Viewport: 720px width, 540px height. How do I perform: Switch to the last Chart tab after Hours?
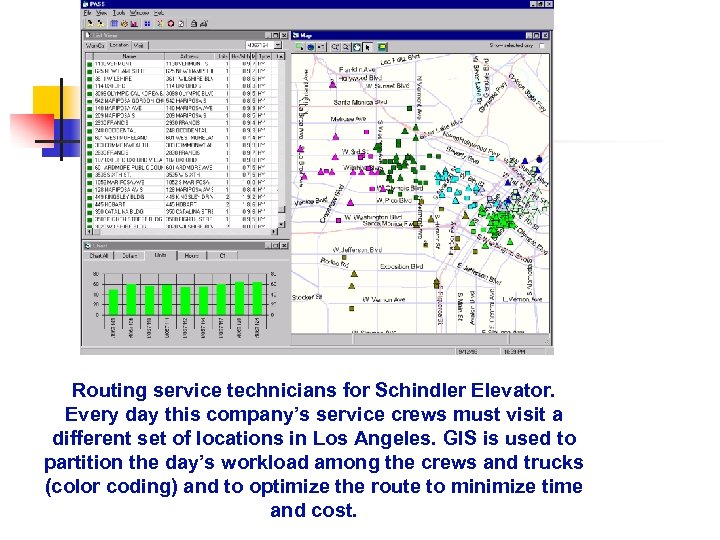pyautogui.click(x=222, y=256)
